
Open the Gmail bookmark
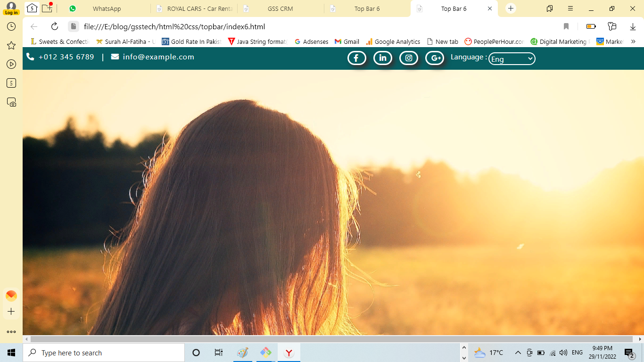(x=347, y=41)
